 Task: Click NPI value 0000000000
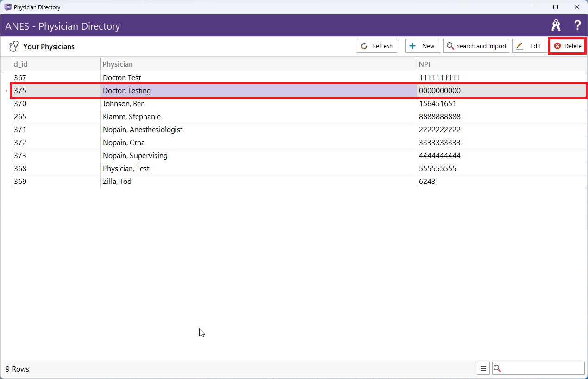(x=439, y=91)
